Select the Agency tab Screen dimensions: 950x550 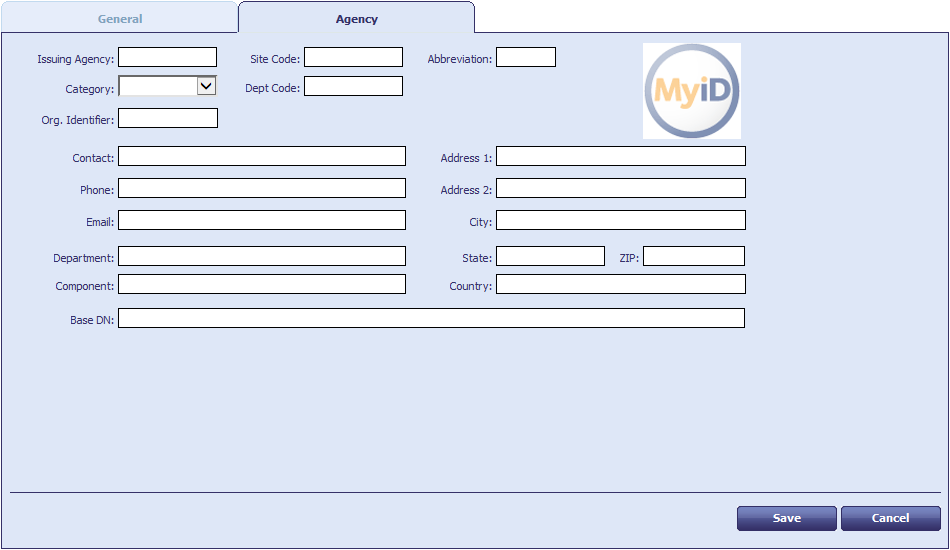point(356,18)
